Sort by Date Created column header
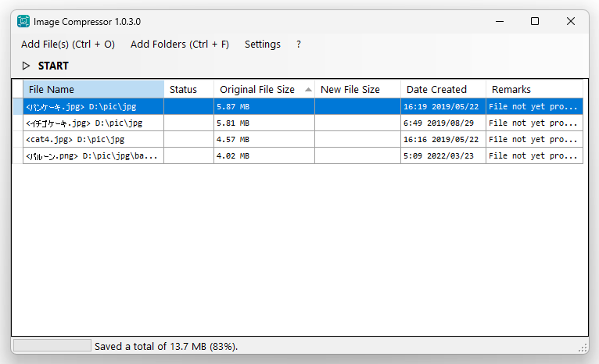The width and height of the screenshot is (599, 364). [443, 89]
